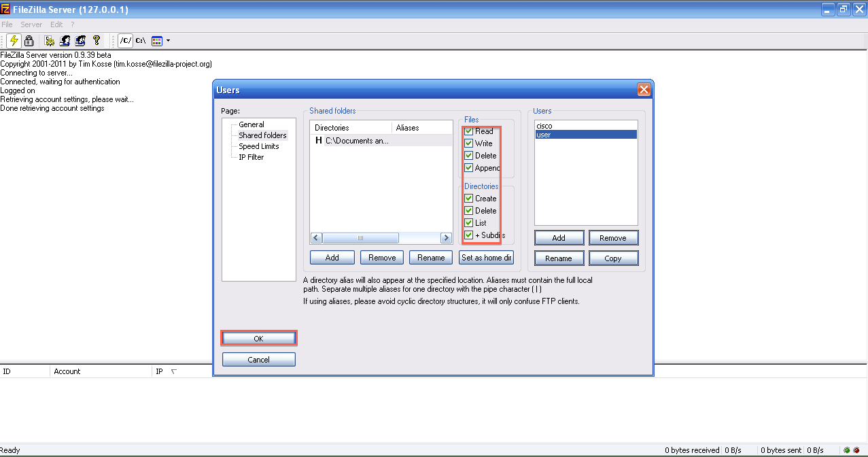This screenshot has width=868, height=457.
Task: Click the lightning bolt connection toggle icon
Action: [14, 40]
